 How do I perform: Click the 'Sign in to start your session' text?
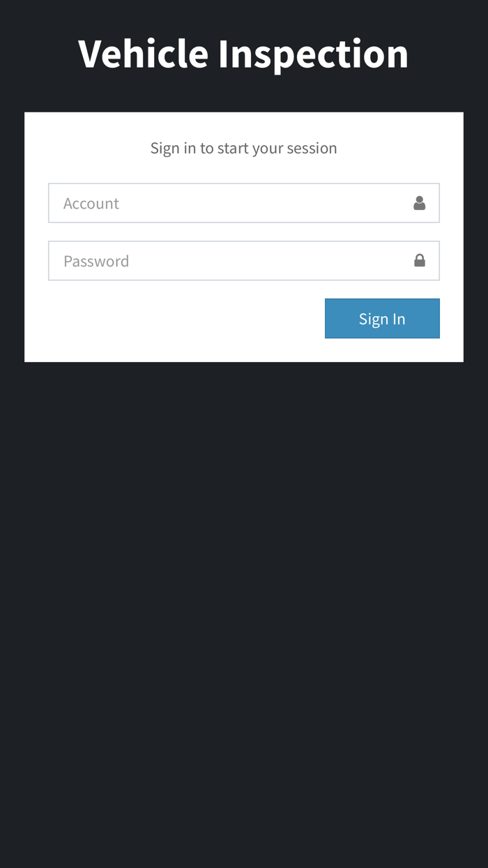click(243, 148)
